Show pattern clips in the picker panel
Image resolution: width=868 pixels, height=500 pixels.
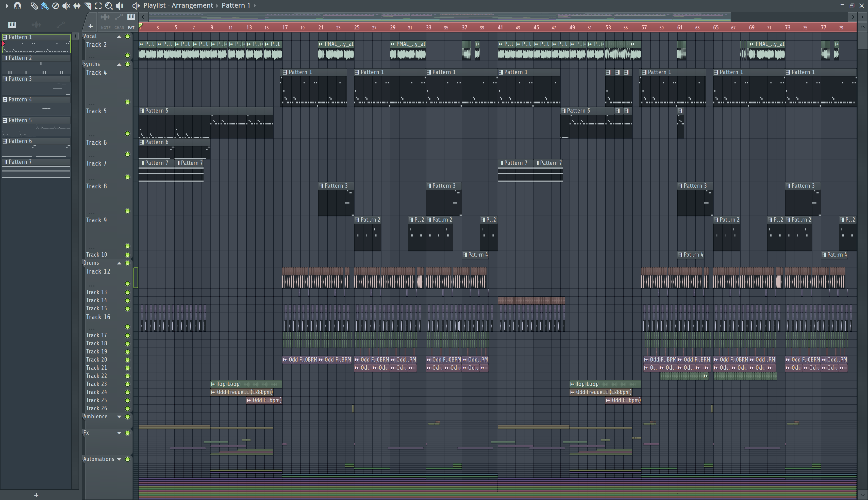(x=12, y=24)
